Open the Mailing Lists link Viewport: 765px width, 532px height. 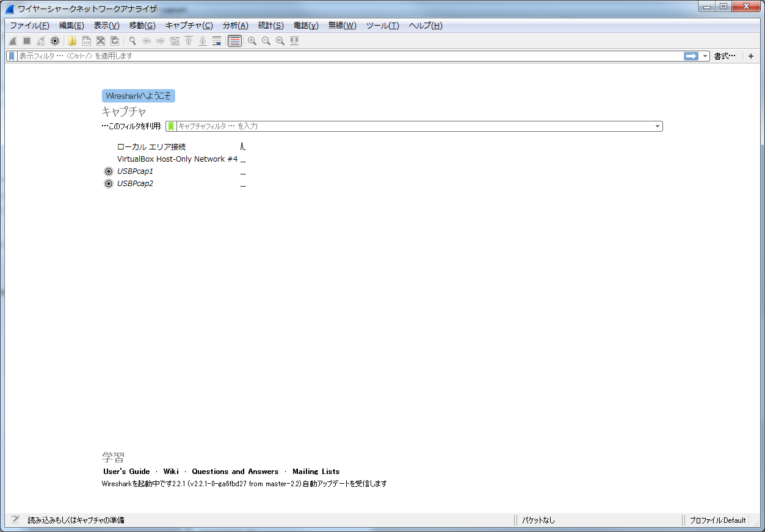point(316,472)
